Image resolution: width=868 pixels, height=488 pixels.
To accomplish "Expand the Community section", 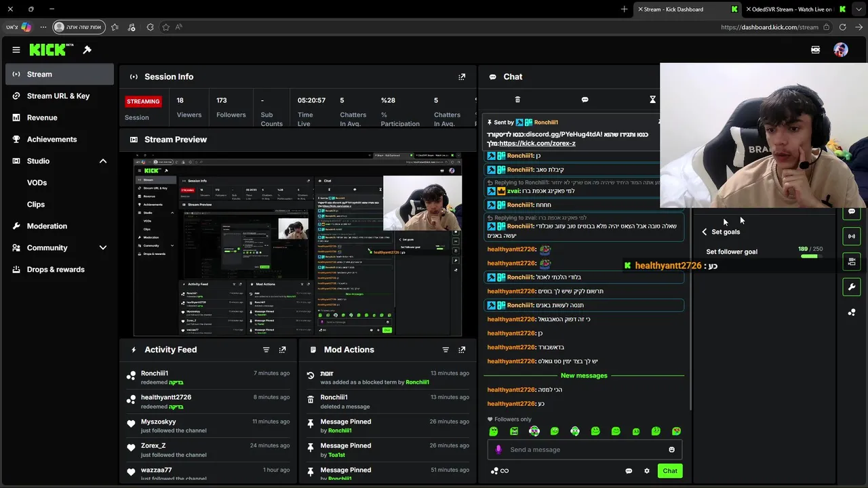I will click(x=103, y=247).
